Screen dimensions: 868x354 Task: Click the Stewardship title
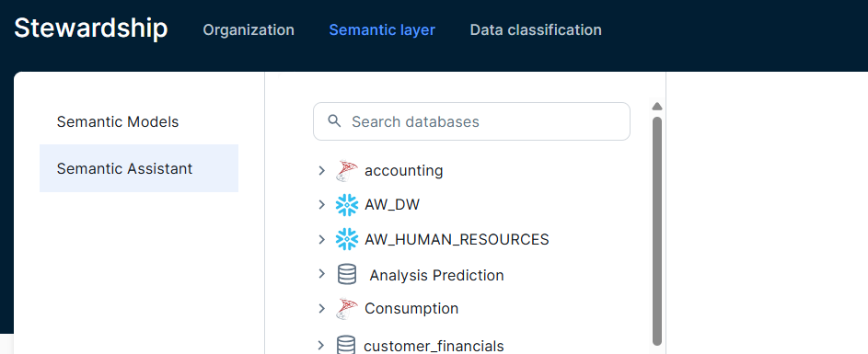point(91,29)
